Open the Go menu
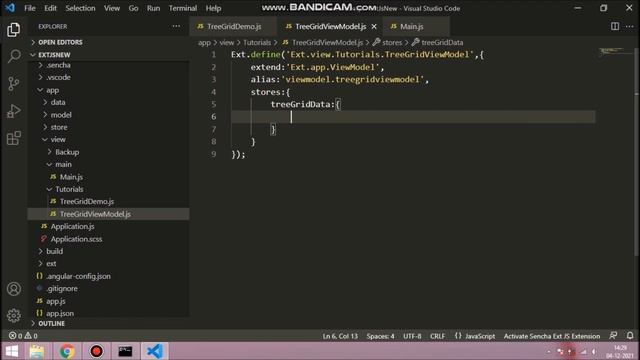The width and height of the screenshot is (640, 360). click(x=133, y=8)
